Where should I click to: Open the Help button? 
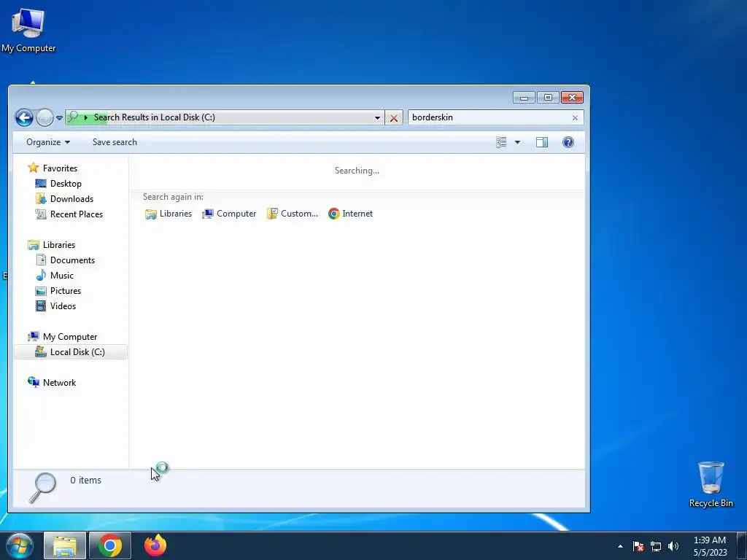coord(568,142)
